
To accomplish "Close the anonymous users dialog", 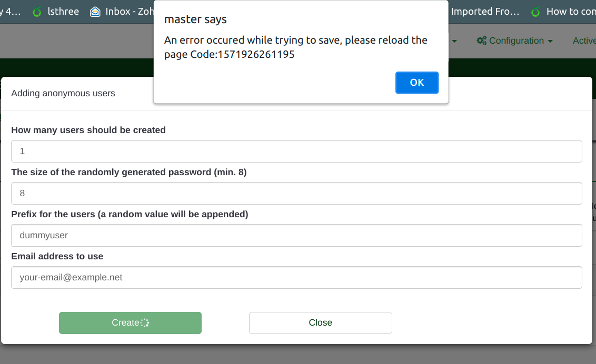I will tap(320, 322).
